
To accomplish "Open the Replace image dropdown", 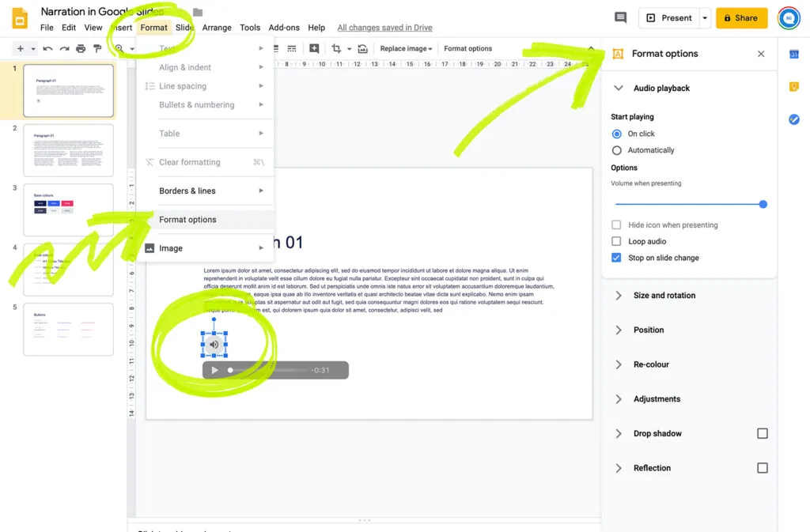I will point(406,48).
